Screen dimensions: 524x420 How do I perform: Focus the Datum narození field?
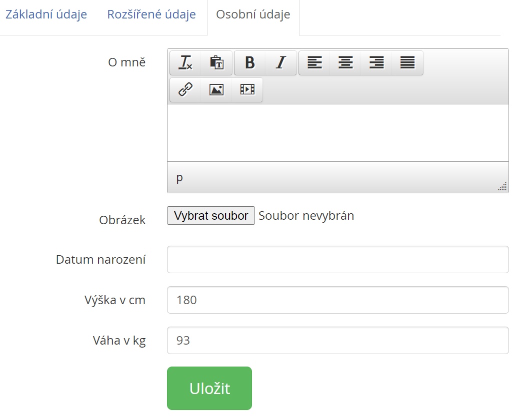[337, 259]
